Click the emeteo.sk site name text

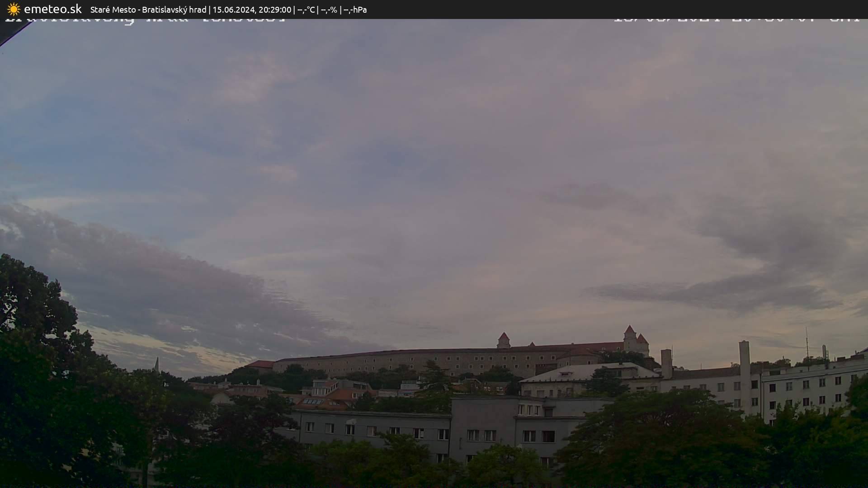pos(52,9)
